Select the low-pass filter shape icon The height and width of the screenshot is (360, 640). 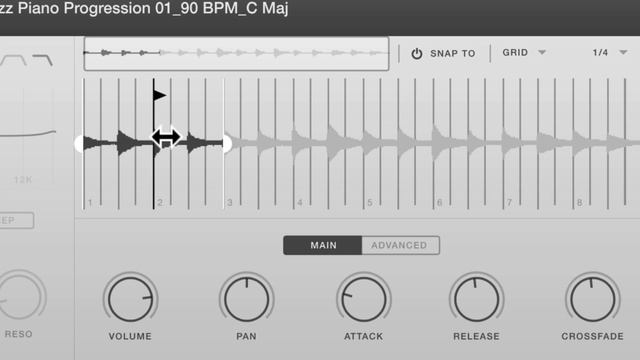point(42,60)
